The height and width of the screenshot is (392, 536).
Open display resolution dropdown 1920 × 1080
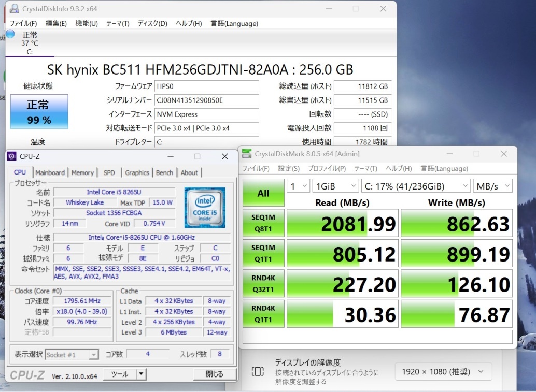443,371
